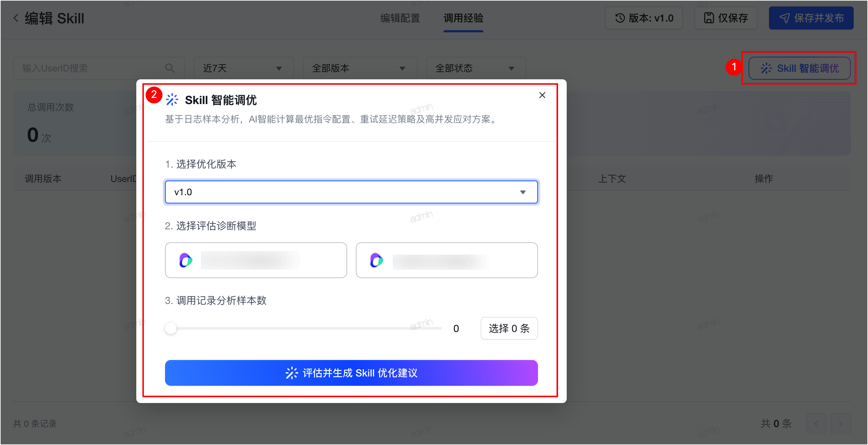Close the Skill 智能调优 dialog

pos(542,95)
